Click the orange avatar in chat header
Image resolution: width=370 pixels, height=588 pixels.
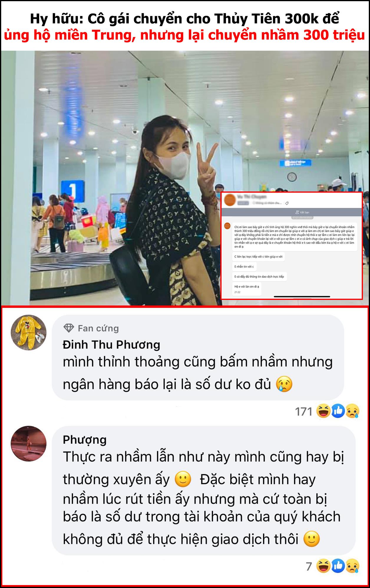coord(230,200)
